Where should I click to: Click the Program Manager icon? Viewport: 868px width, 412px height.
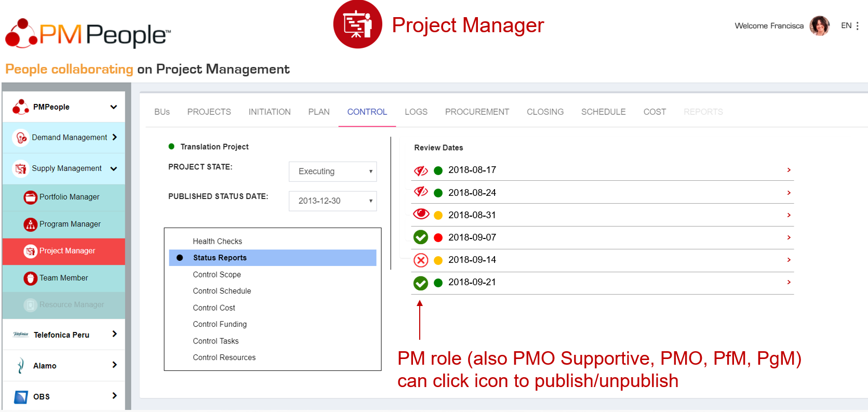point(31,224)
